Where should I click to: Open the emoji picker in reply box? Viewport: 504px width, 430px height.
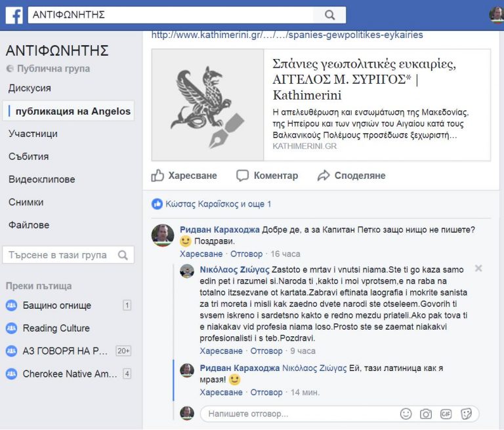(406, 414)
